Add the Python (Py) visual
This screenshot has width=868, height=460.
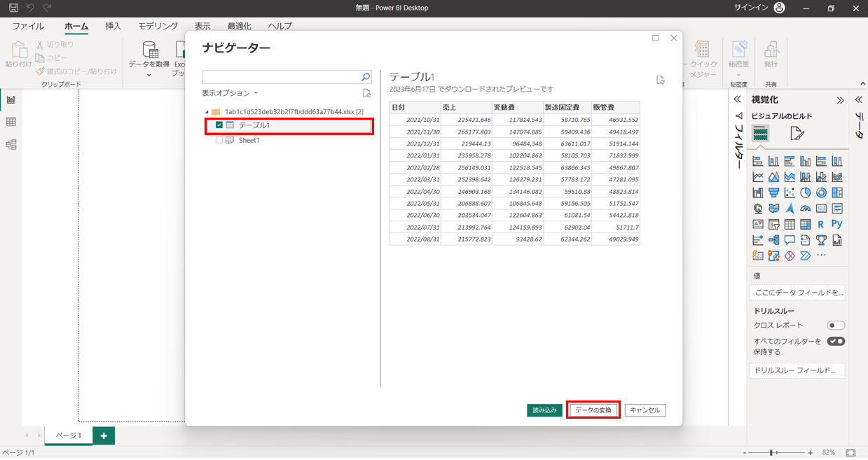pos(837,224)
